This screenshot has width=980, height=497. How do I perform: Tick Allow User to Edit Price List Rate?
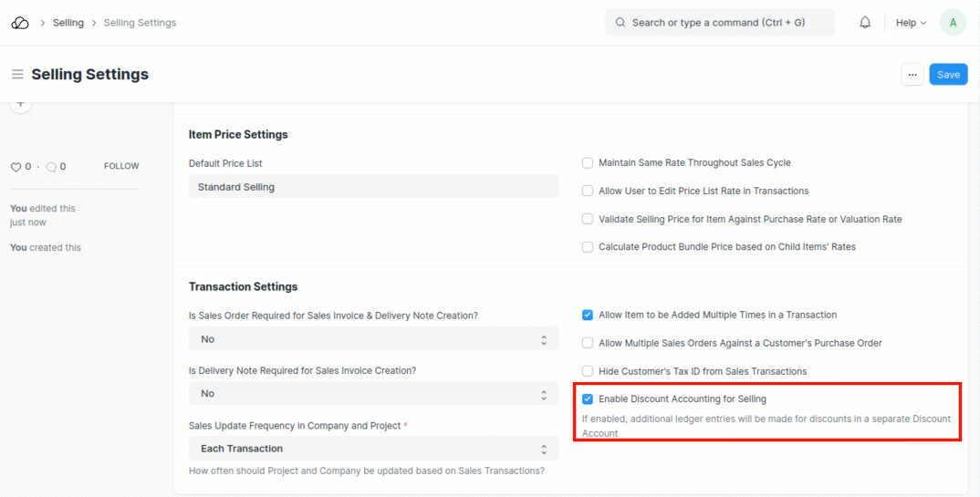(x=588, y=192)
